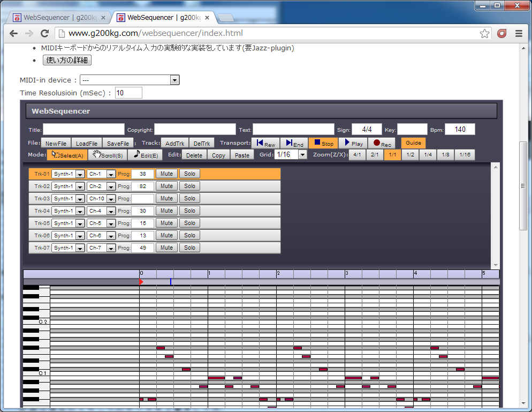Rewind the sequencer to start

coord(265,143)
